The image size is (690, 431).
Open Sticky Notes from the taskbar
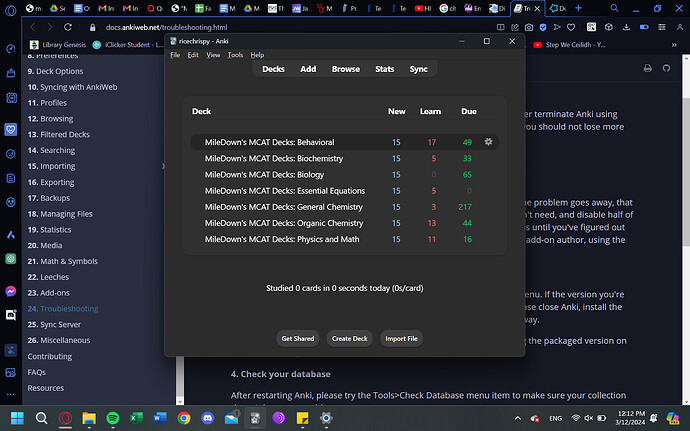click(302, 418)
